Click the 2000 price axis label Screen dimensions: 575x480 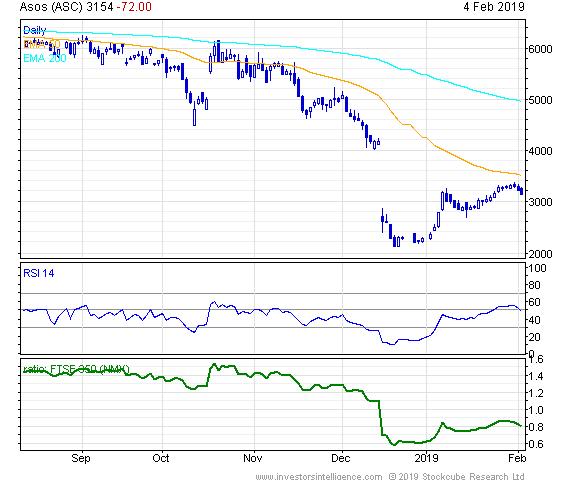point(540,253)
